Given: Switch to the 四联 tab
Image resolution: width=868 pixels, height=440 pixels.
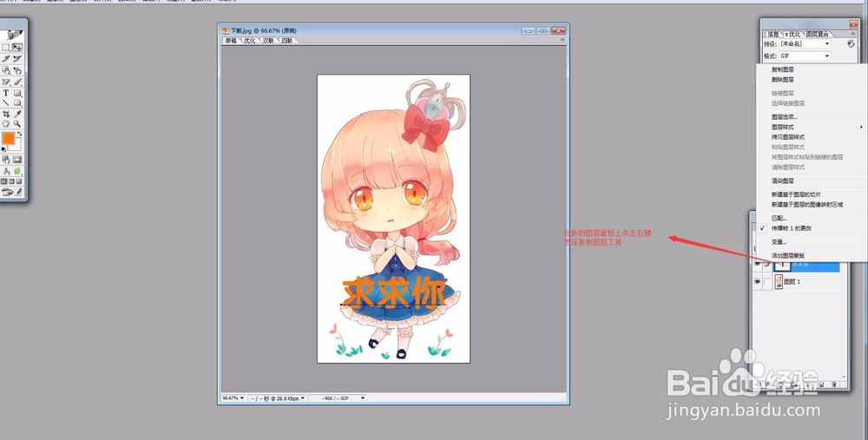Looking at the screenshot, I should (286, 41).
